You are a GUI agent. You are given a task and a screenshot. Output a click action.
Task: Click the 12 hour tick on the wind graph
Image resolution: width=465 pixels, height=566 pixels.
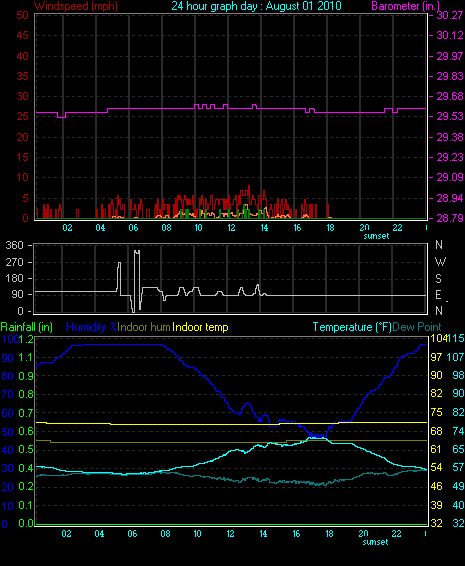(231, 228)
